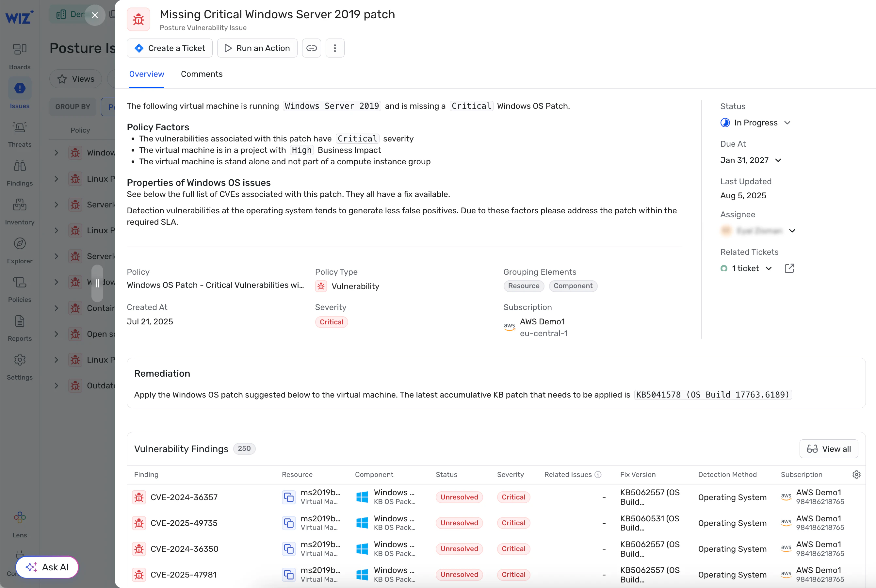Close the issue detail panel
876x588 pixels.
pos(95,15)
